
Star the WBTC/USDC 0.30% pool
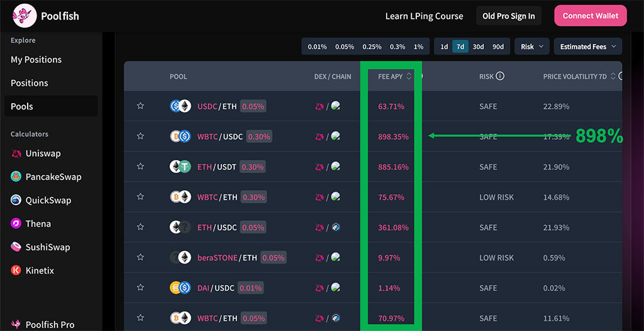[x=140, y=137]
